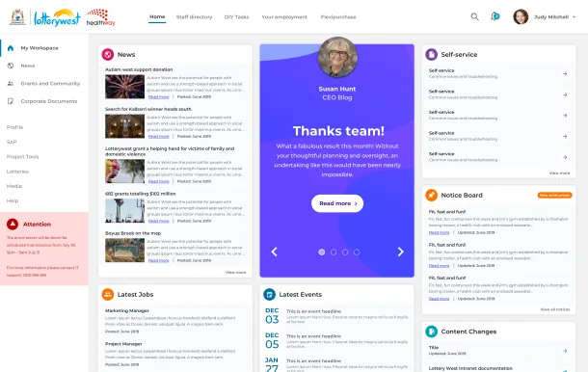Click Read more under Boyup Brook article

coord(159,260)
